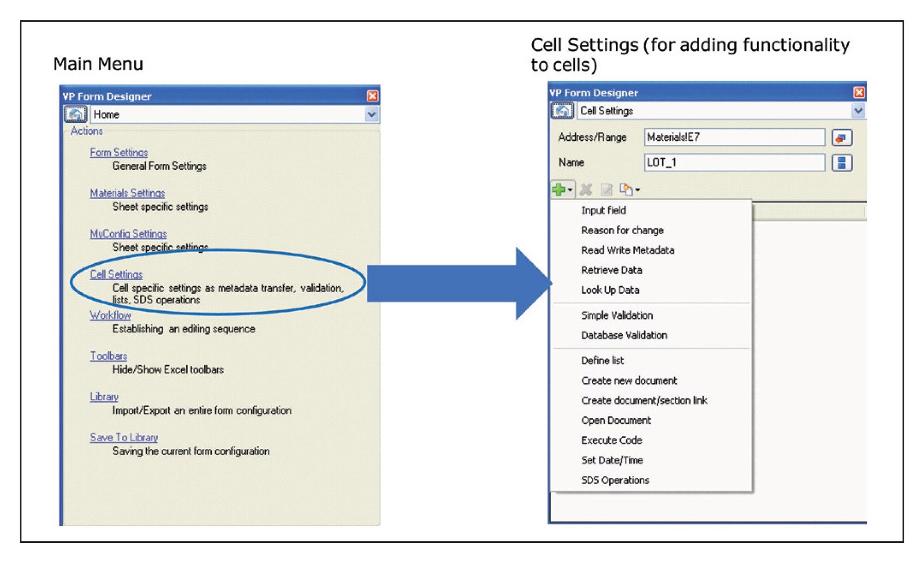
Task: Click the grey X delete icon
Action: (586, 189)
